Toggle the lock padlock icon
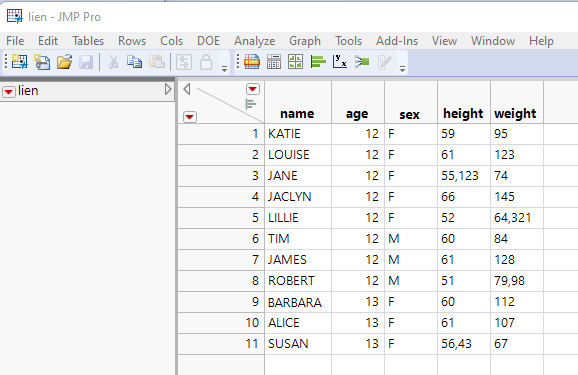The height and width of the screenshot is (375, 578). tap(206, 62)
